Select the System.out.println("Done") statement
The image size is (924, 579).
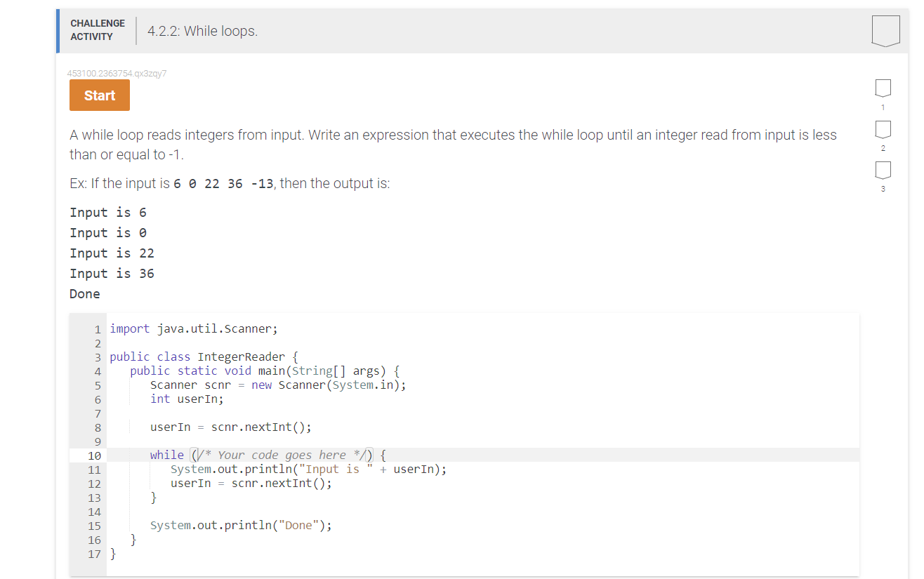pyautogui.click(x=241, y=525)
